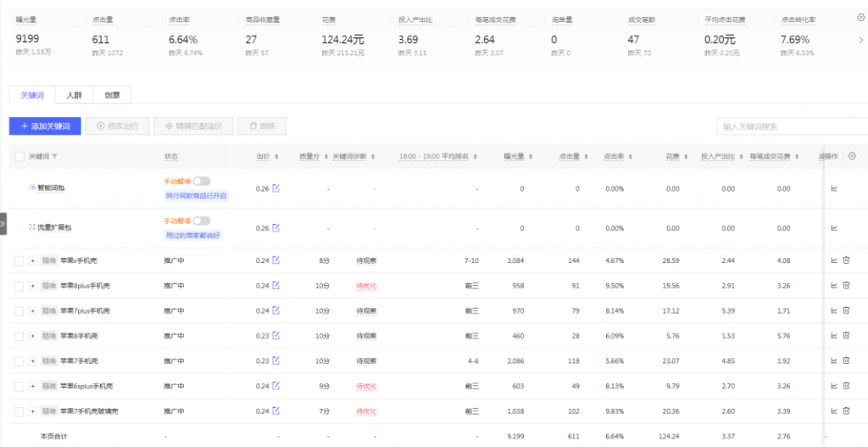868x447 pixels.
Task: Select all keywords with header checkbox
Action: [19, 156]
